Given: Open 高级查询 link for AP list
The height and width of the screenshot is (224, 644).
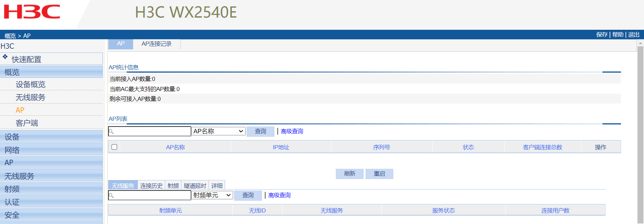Looking at the screenshot, I should pos(292,131).
